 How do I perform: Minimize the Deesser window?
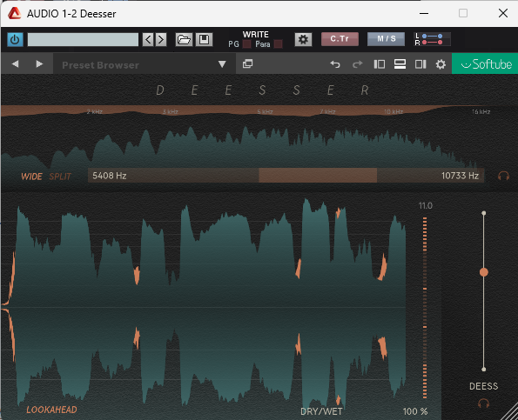[424, 13]
